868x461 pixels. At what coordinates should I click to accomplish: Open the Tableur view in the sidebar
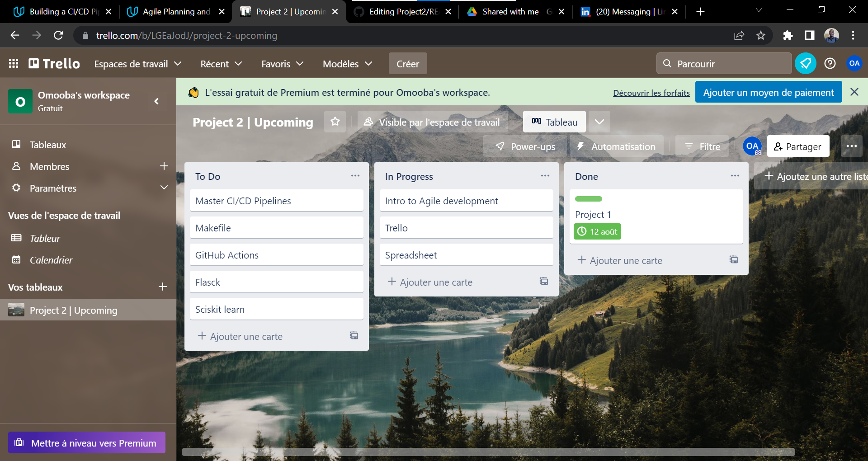click(x=45, y=238)
